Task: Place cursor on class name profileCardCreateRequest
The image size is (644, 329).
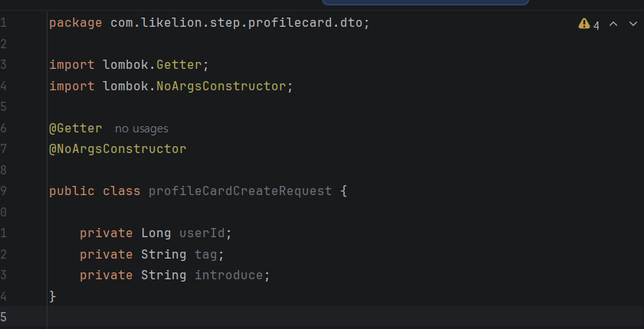Action: 240,191
